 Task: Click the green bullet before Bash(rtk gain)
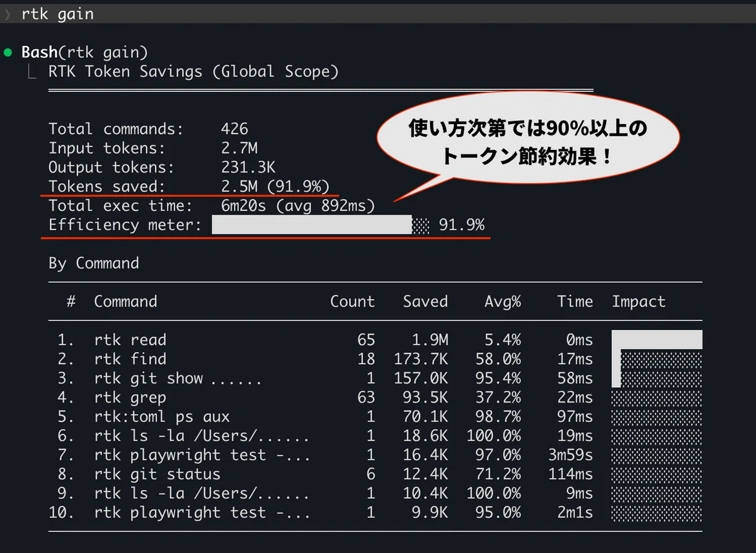pyautogui.click(x=8, y=52)
